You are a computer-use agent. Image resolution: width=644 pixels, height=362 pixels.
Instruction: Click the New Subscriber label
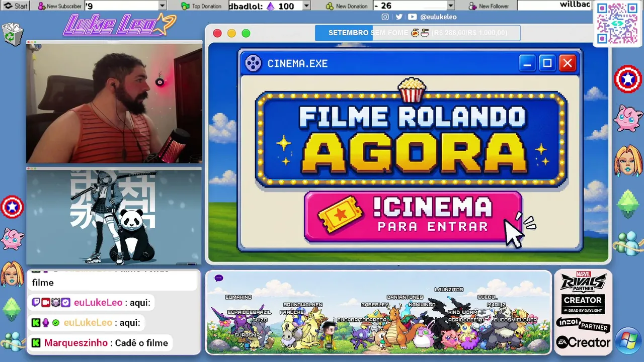pos(64,6)
